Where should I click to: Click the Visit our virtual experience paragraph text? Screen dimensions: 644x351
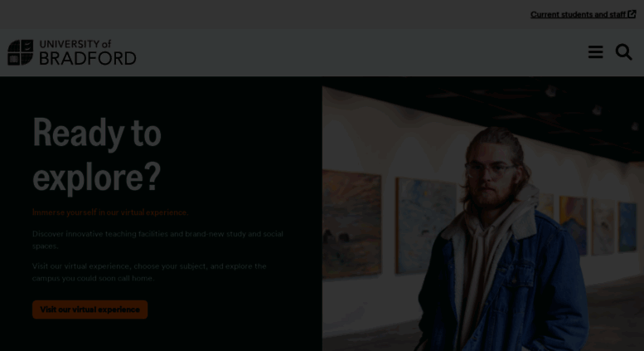(149, 272)
